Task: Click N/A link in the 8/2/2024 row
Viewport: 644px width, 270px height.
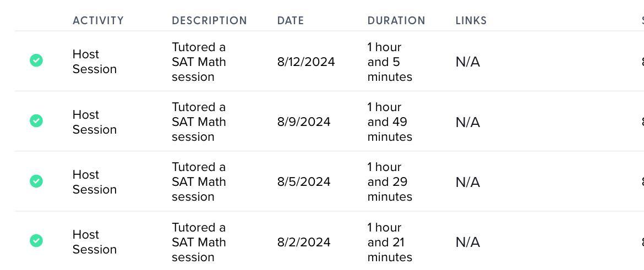Action: (468, 242)
